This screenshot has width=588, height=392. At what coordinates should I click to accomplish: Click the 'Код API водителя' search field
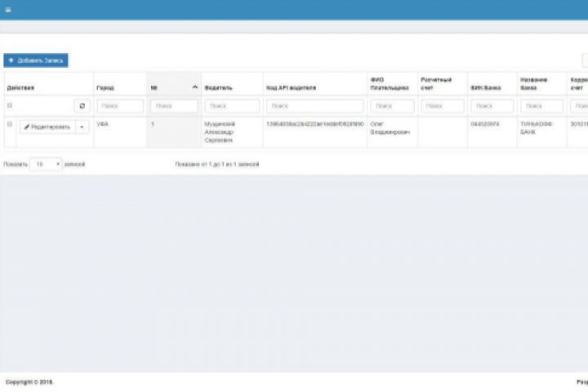point(315,106)
